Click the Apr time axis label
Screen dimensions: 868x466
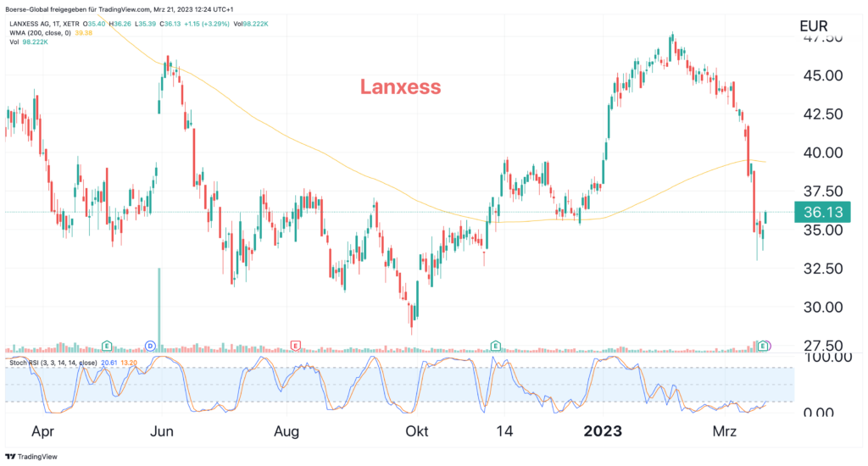coord(42,432)
